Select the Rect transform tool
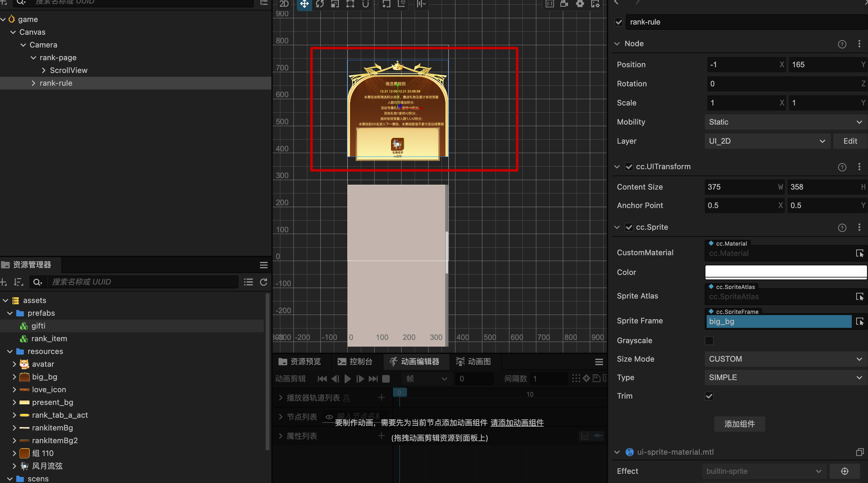Screen dimensions: 868x483 point(350,4)
